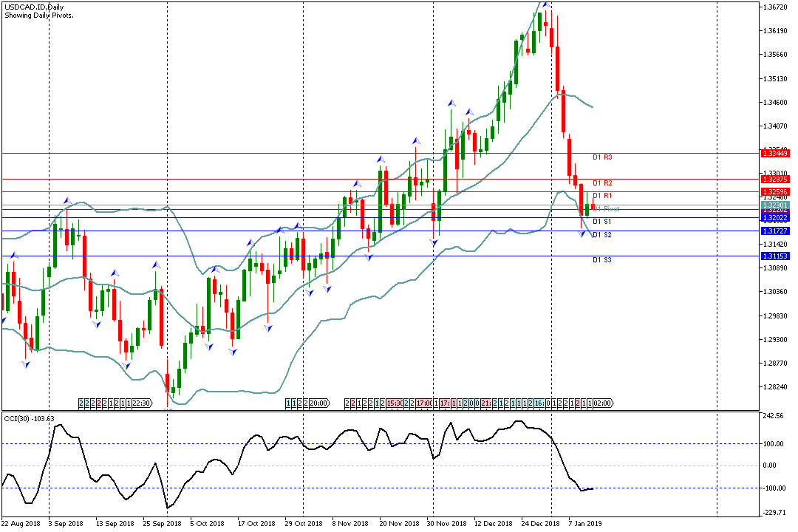Click the 'Showing Daily Pivots.' caption
This screenshot has width=798, height=532.
tap(39, 16)
